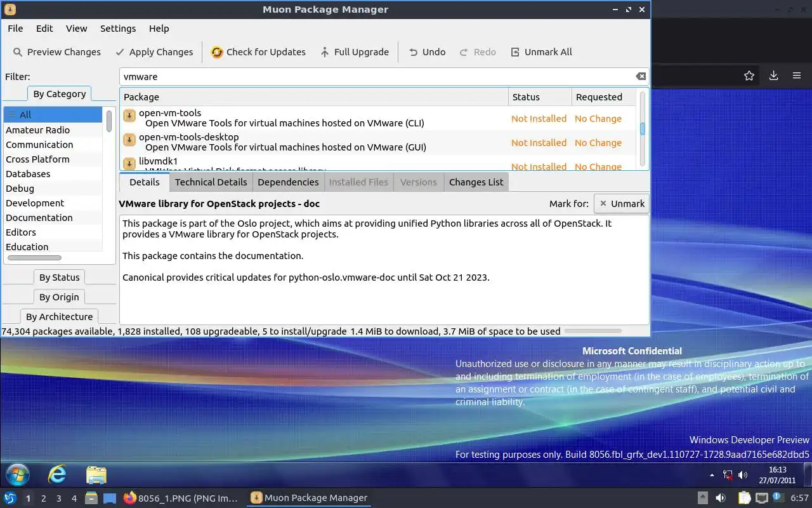
Task: Open the File menu
Action: [15, 29]
